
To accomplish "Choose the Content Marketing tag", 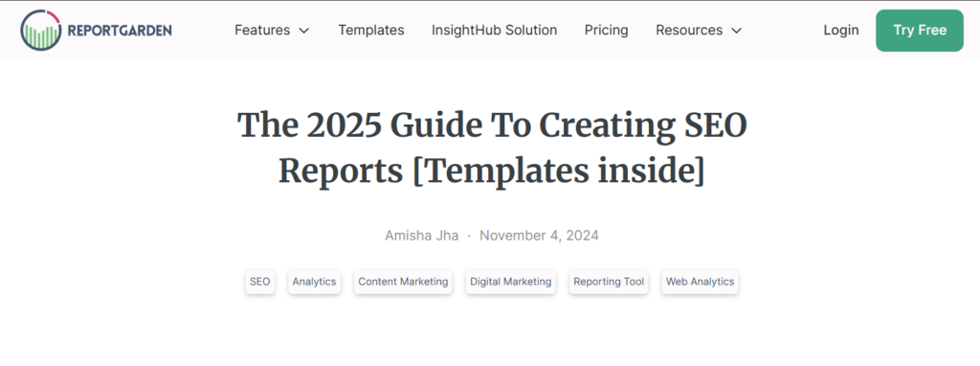I will (403, 282).
